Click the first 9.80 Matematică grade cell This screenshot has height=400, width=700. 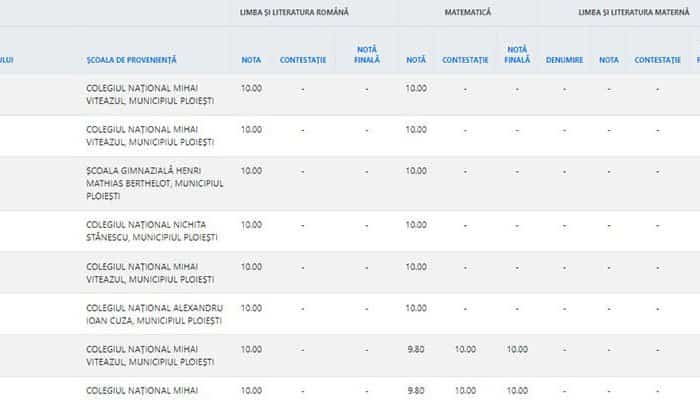(x=416, y=349)
